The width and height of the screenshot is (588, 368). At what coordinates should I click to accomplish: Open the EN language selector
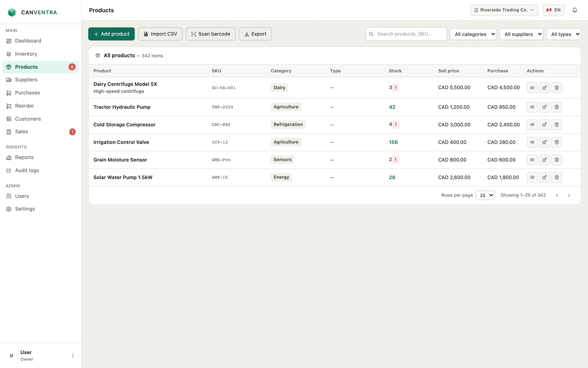pos(553,10)
